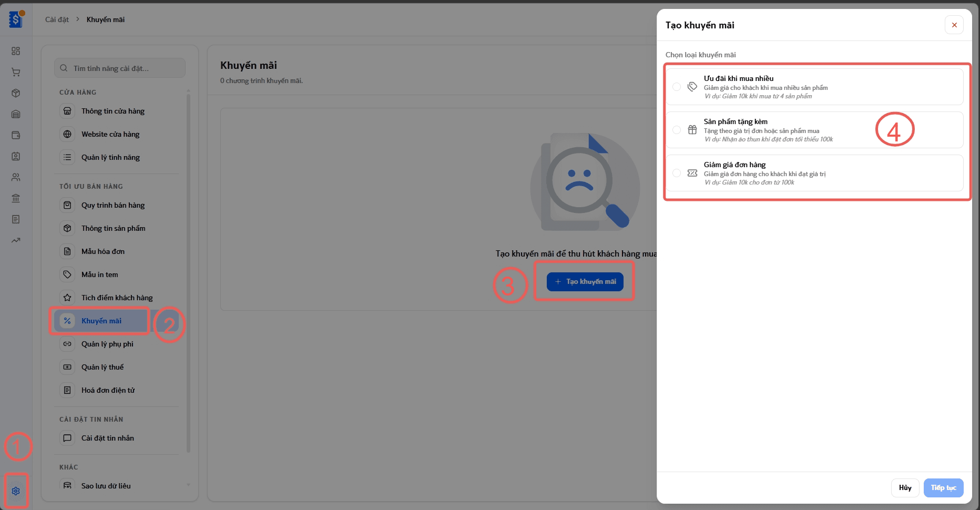Open the wallet icon in left rail
This screenshot has width=980, height=510.
pyautogui.click(x=16, y=135)
